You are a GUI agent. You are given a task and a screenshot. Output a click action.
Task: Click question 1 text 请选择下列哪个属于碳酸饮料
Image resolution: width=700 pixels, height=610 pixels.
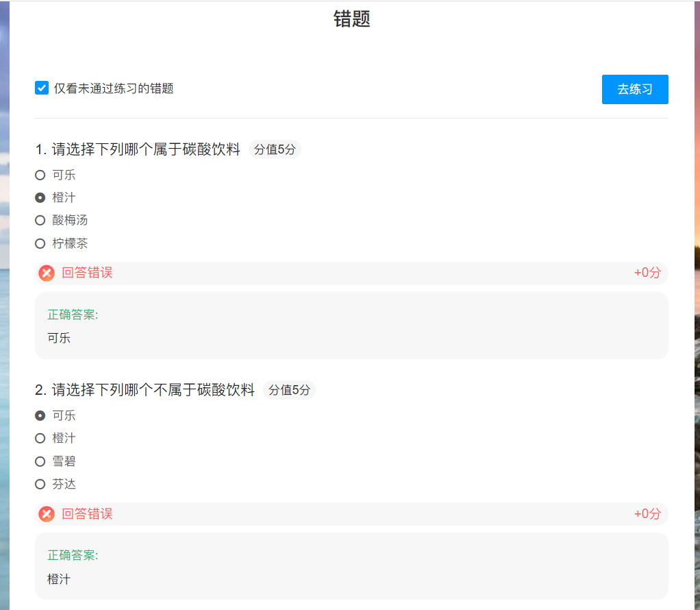(x=146, y=149)
